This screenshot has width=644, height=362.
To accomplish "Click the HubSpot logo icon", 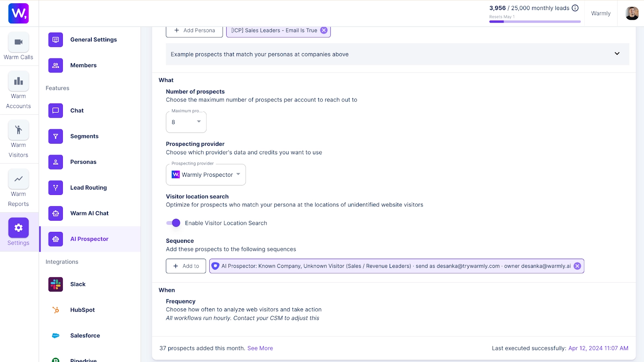I will (56, 310).
